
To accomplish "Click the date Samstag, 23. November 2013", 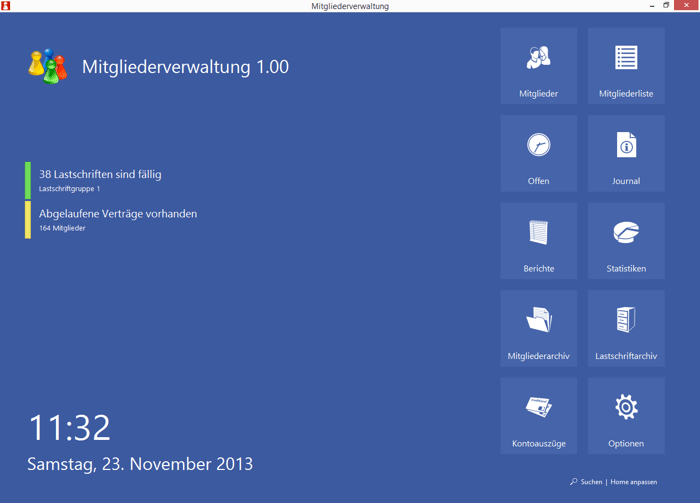I will coord(140,464).
